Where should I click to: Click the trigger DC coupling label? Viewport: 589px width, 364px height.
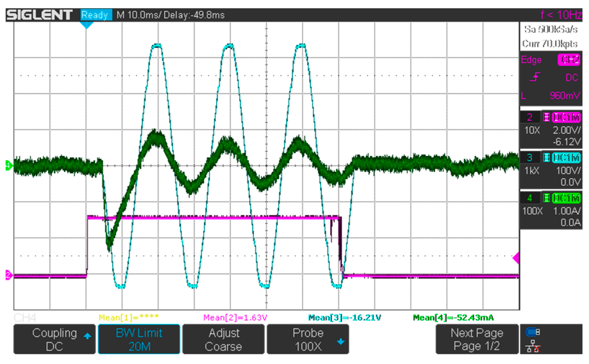pyautogui.click(x=572, y=78)
